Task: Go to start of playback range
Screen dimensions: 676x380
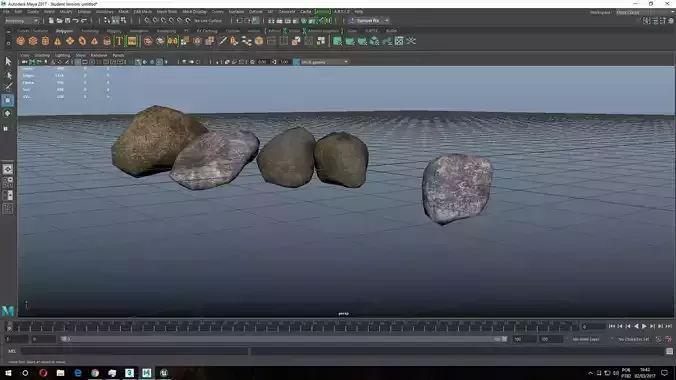Action: pyautogui.click(x=612, y=327)
